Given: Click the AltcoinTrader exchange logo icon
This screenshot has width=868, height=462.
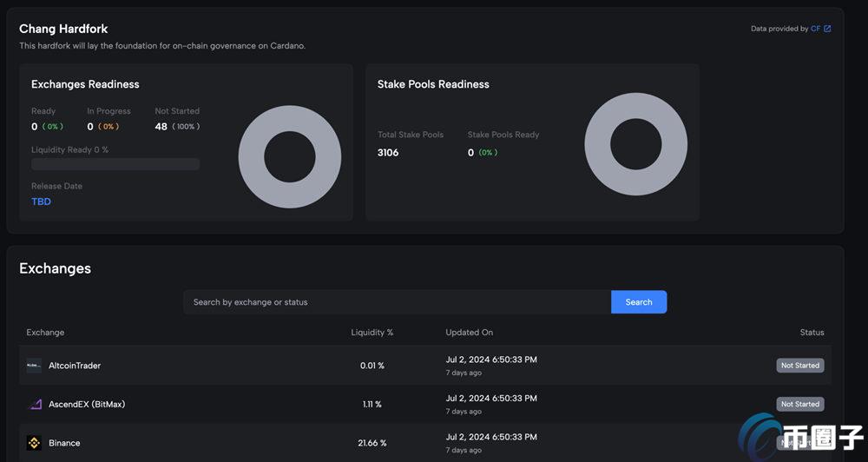Looking at the screenshot, I should click(34, 366).
